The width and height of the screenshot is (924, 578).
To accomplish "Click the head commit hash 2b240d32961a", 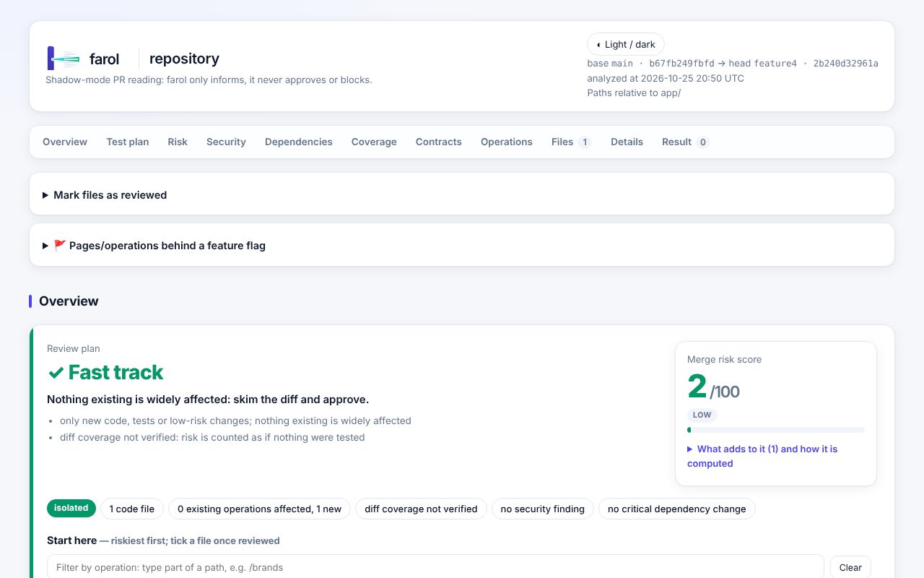I will (x=846, y=64).
